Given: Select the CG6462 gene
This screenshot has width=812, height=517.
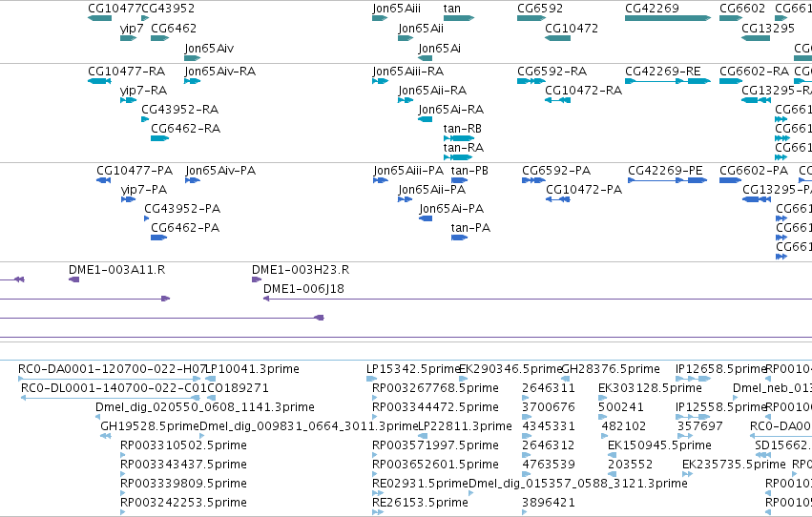Looking at the screenshot, I should [160, 38].
